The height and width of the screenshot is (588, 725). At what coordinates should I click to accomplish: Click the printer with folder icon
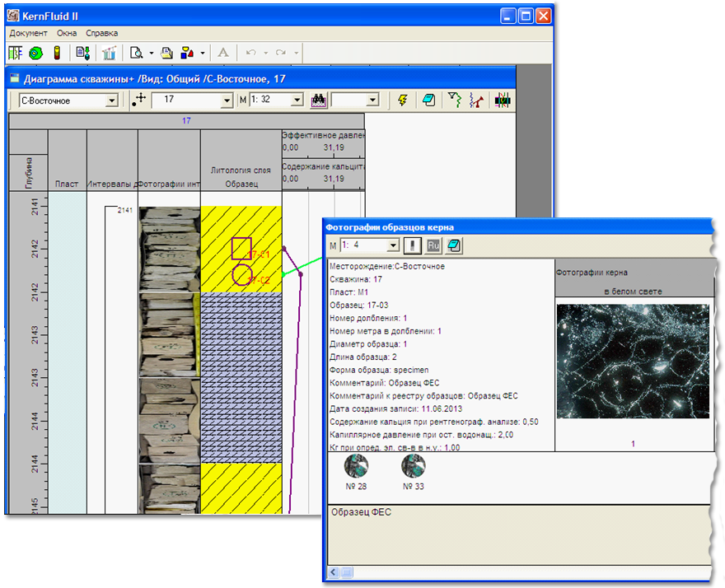coord(167,53)
